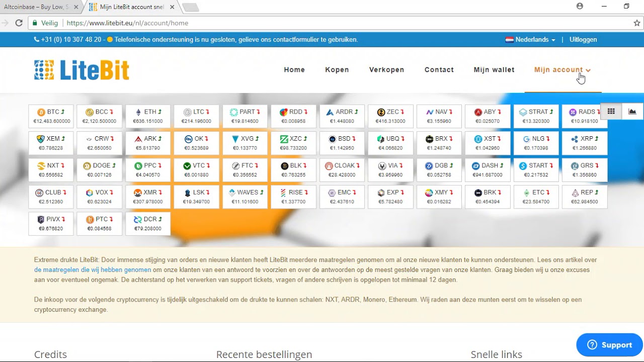This screenshot has height=362, width=644.
Task: Open the ARK coin tile
Action: [148, 143]
